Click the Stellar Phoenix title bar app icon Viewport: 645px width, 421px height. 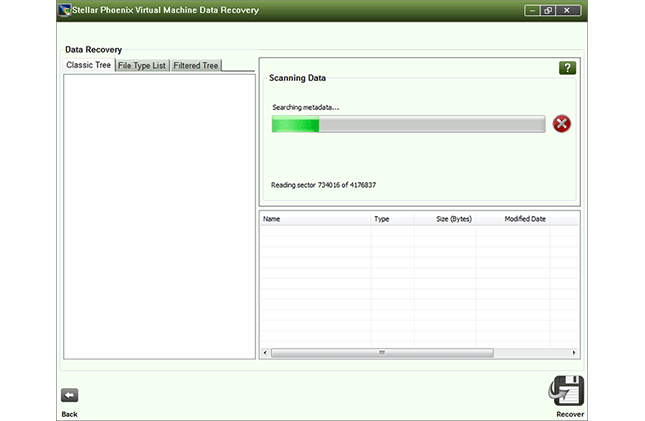(x=64, y=10)
